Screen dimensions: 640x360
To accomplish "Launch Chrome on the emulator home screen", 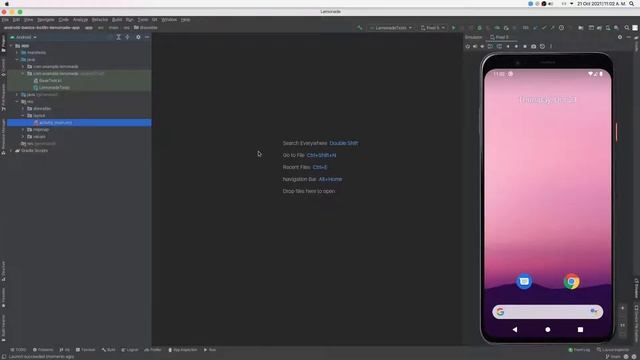I will click(571, 281).
